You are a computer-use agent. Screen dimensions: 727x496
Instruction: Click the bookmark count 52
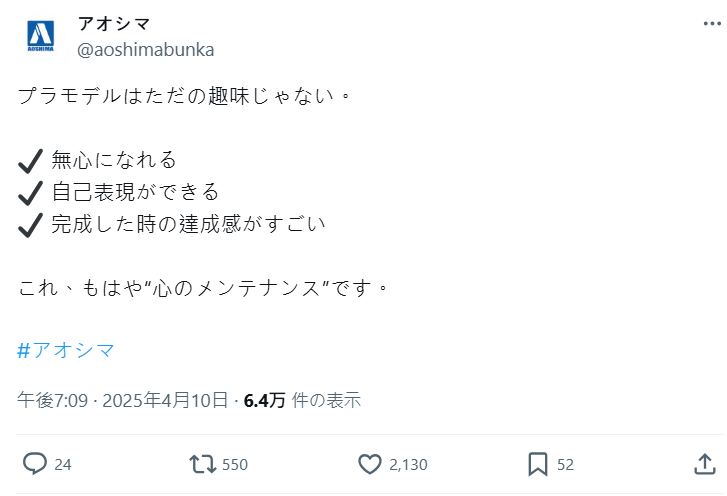tap(565, 465)
